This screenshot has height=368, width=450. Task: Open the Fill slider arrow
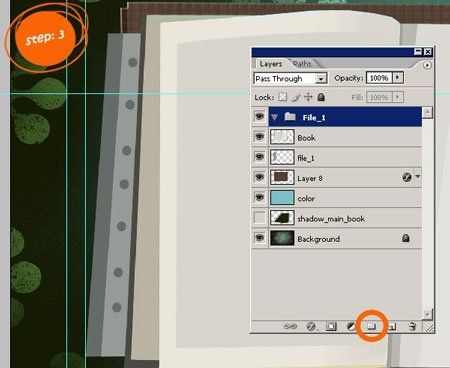(397, 97)
